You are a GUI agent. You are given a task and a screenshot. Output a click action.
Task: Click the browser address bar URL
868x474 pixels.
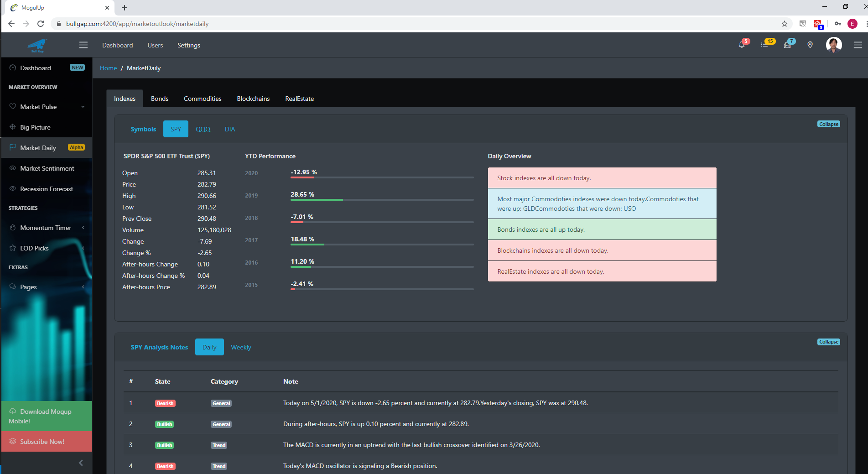click(x=137, y=24)
